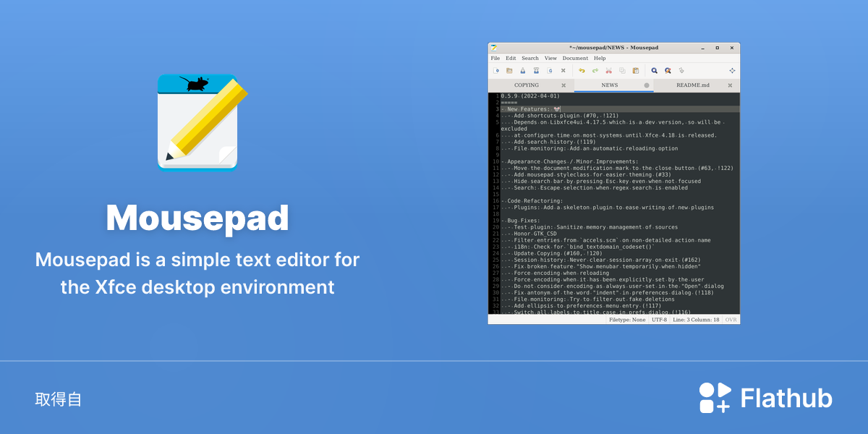Click Line: 3 Column: 18 status entry
Screen dimensions: 868x434
[x=696, y=320]
